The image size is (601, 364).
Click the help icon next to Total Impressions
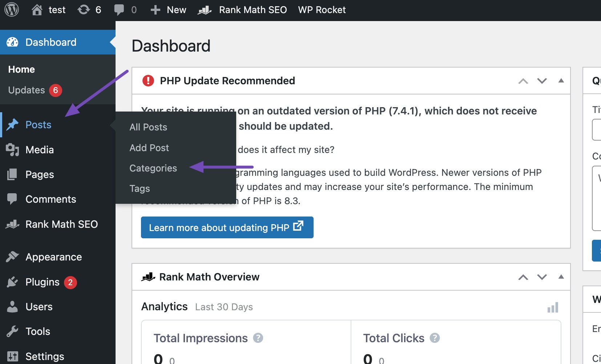(x=258, y=338)
